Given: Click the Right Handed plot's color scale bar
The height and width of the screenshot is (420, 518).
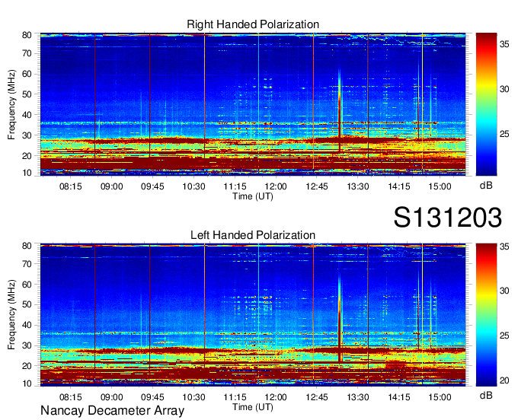Looking at the screenshot, I should 486,104.
